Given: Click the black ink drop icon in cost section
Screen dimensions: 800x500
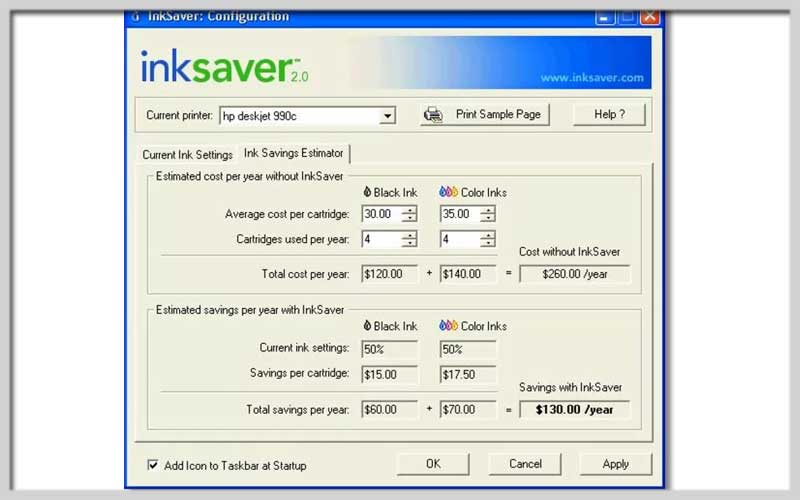Looking at the screenshot, I should (x=367, y=192).
